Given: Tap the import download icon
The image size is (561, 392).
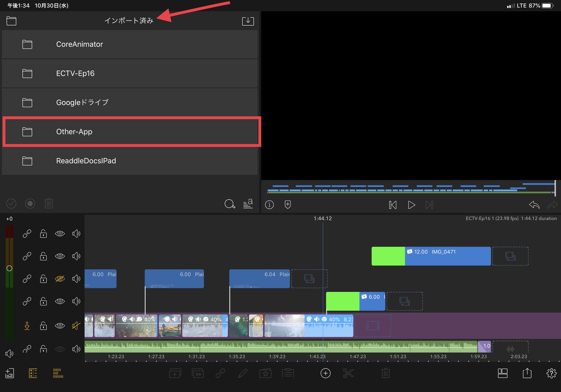Looking at the screenshot, I should [x=248, y=21].
